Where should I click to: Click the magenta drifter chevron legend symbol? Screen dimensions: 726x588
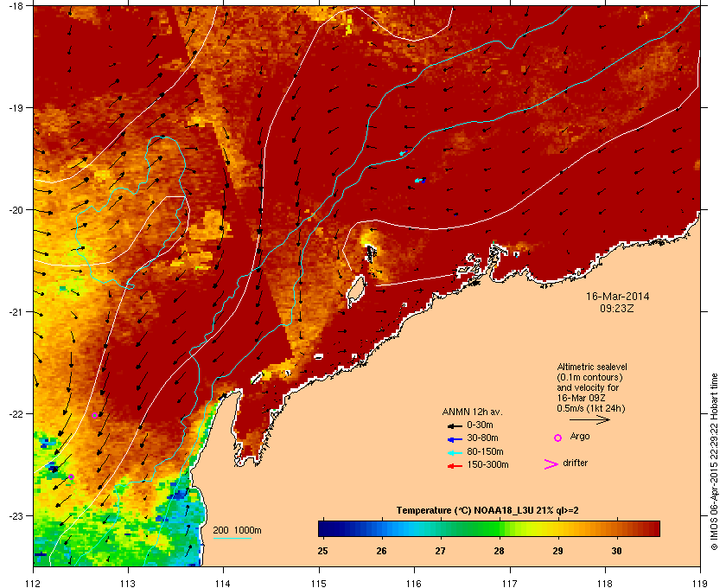(551, 464)
